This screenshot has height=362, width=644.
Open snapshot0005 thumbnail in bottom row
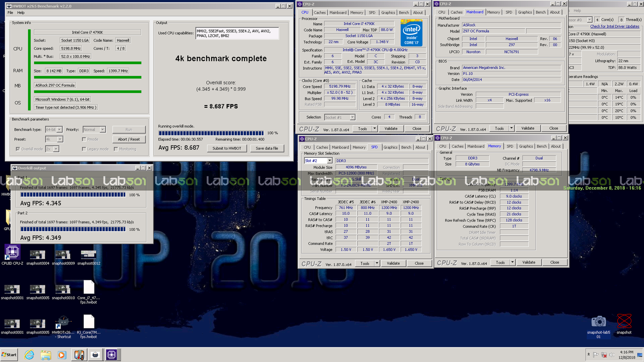click(38, 326)
